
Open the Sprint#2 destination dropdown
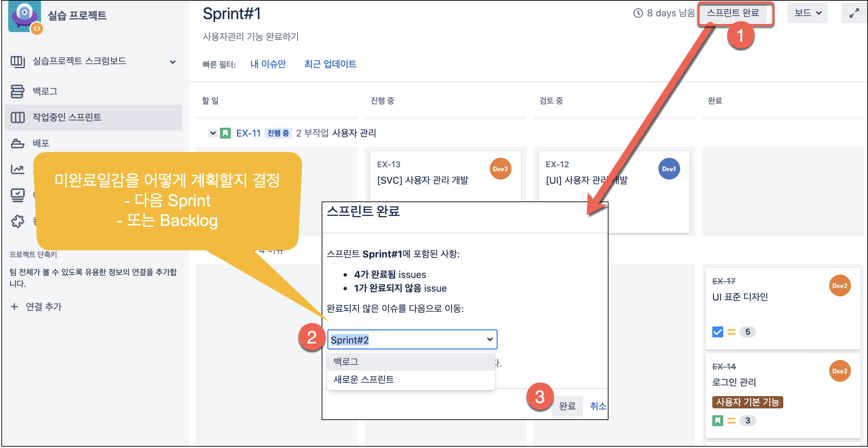[412, 339]
